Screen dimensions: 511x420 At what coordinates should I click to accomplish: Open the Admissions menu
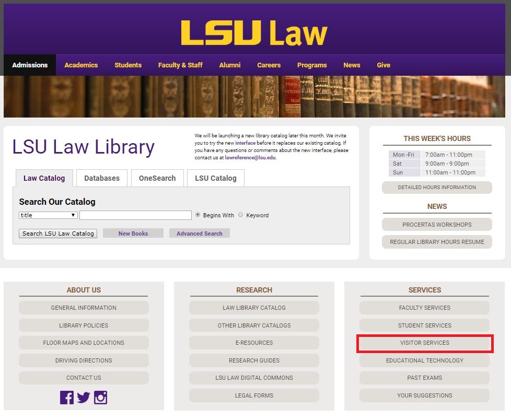tap(30, 65)
